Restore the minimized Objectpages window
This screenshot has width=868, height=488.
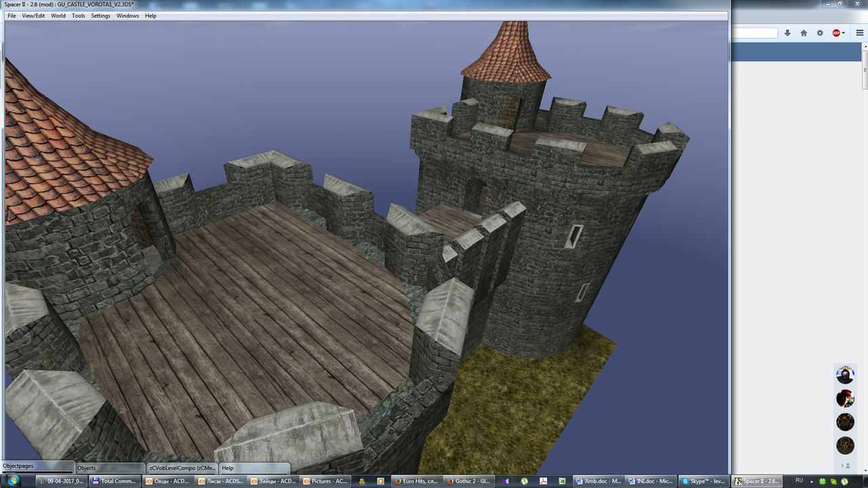click(x=37, y=466)
